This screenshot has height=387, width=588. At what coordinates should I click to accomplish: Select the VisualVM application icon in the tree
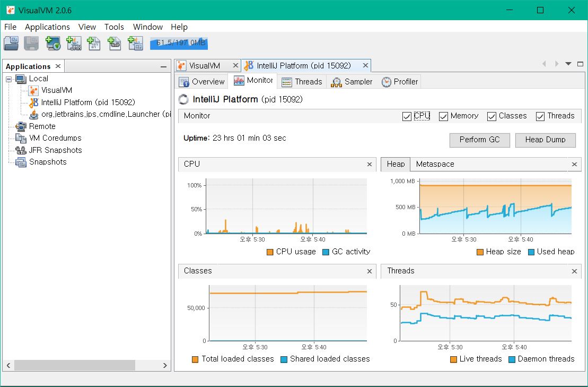point(33,90)
